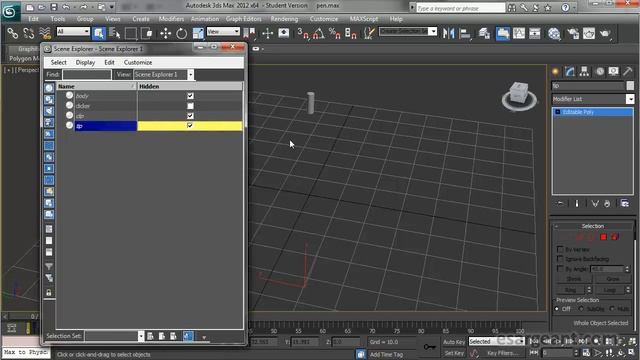Toggle the 3D Snaps icon

tap(303, 33)
